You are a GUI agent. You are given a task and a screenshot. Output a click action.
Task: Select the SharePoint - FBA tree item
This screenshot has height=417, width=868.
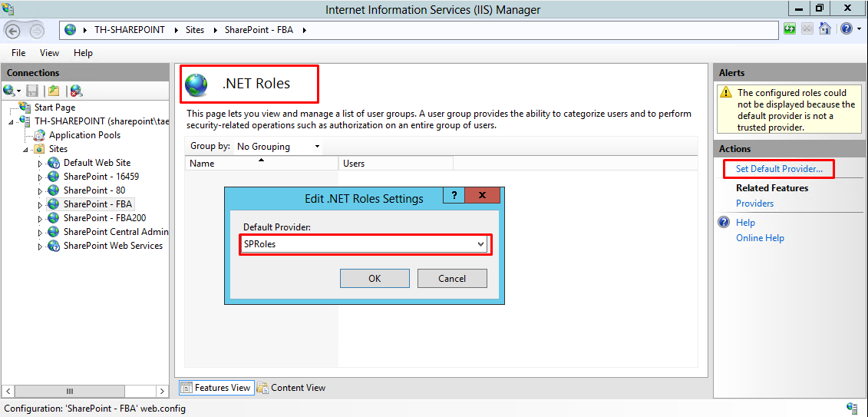tap(98, 204)
